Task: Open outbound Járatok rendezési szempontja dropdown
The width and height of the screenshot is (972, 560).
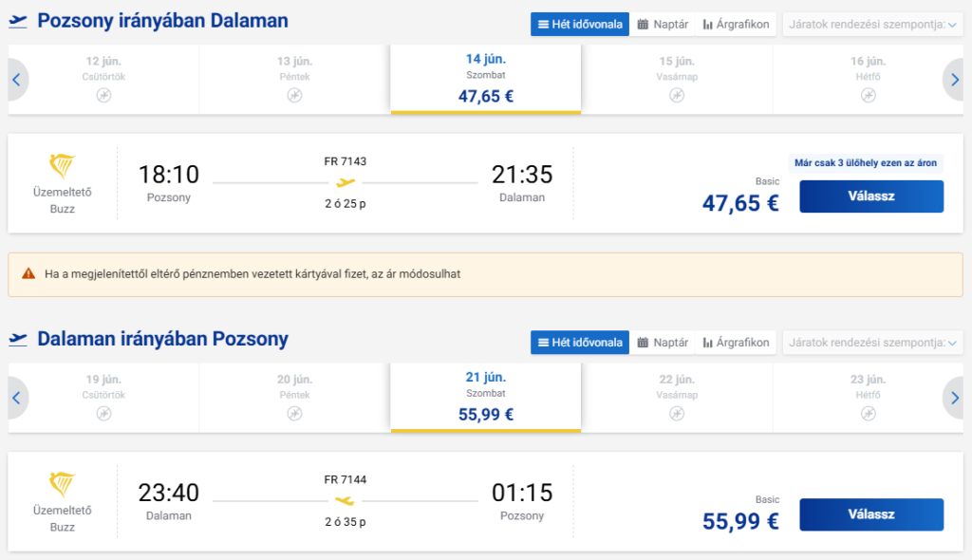Action: [x=872, y=24]
